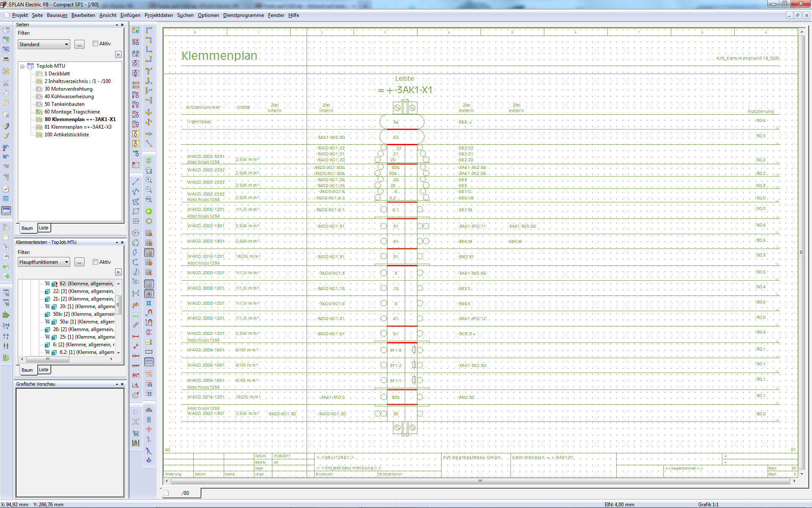Open the Seite menu
This screenshot has height=508, width=812.
(x=37, y=15)
